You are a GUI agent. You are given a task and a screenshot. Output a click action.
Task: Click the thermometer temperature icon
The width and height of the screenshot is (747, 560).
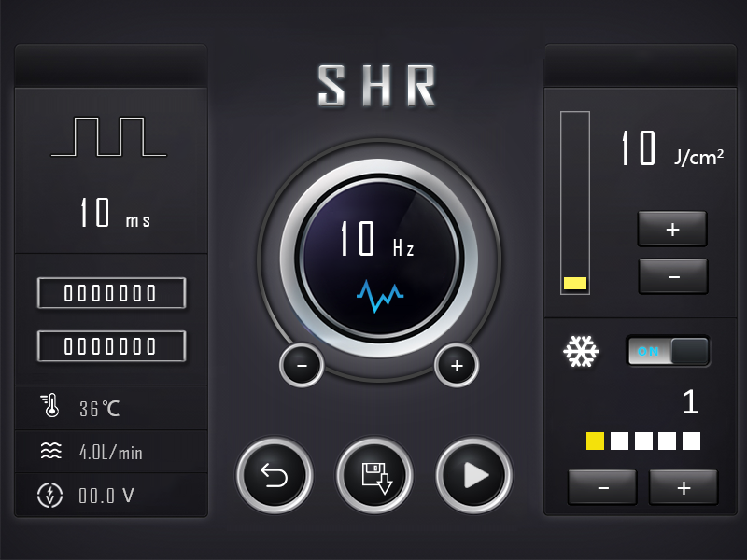tap(50, 406)
